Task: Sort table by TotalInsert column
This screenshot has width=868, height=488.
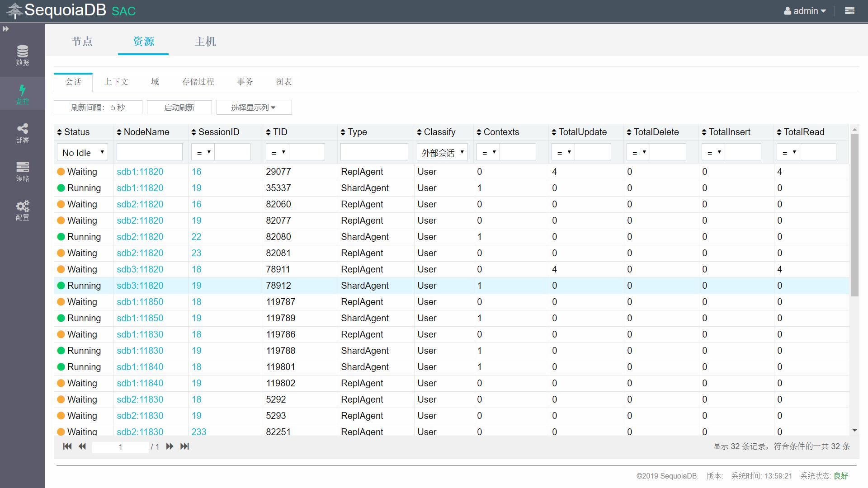Action: point(726,132)
